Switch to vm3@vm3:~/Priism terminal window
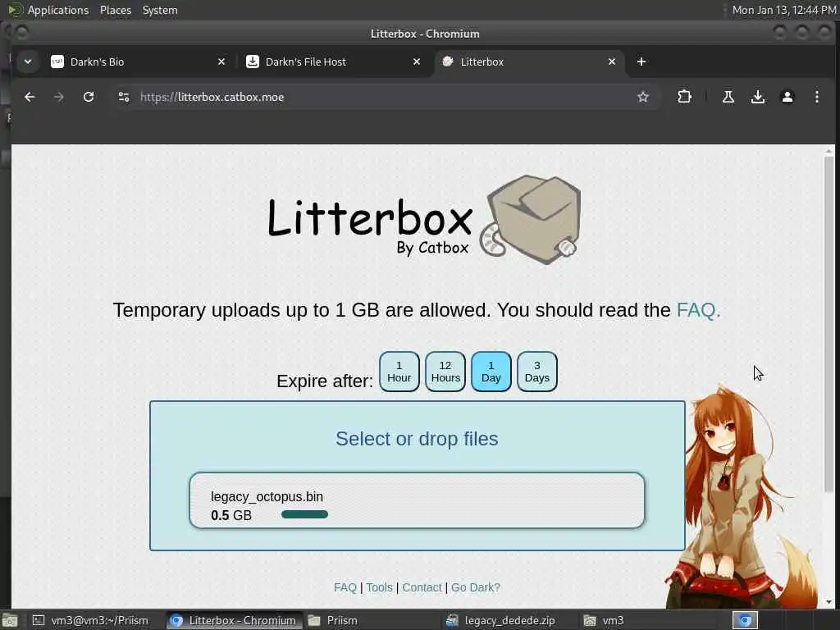 click(90, 620)
